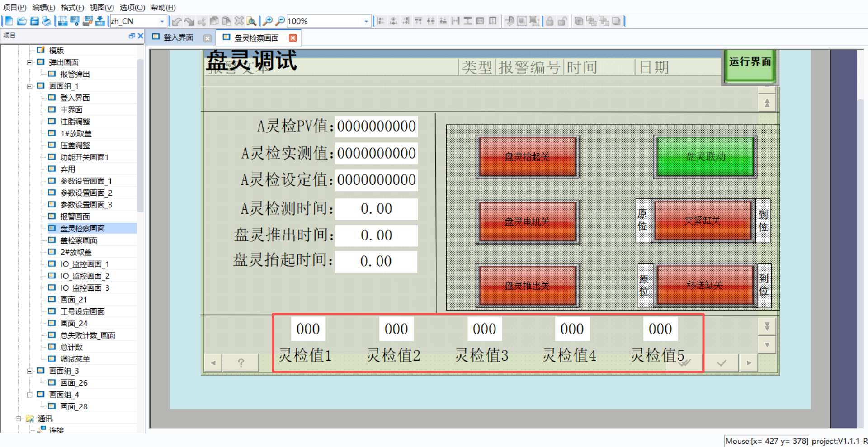Click the red 盘灵推出关 button
The image size is (868, 447).
click(528, 286)
